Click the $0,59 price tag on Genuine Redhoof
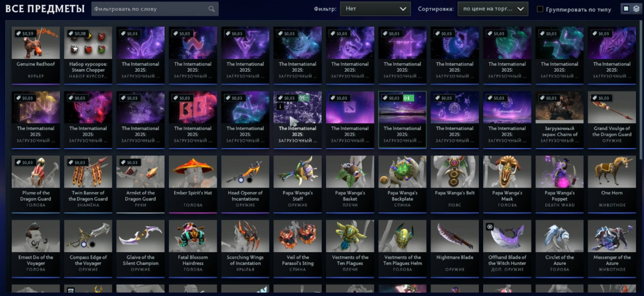The height and width of the screenshot is (296, 644). tap(25, 33)
